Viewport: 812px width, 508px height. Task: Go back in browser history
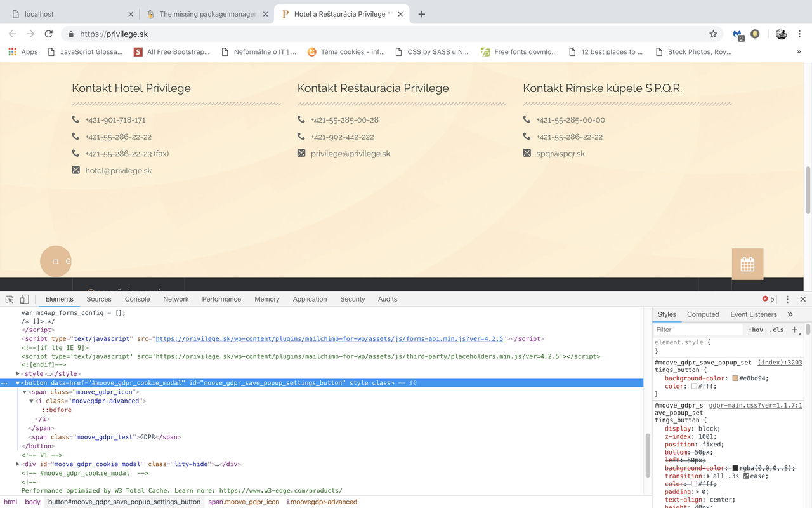click(12, 34)
